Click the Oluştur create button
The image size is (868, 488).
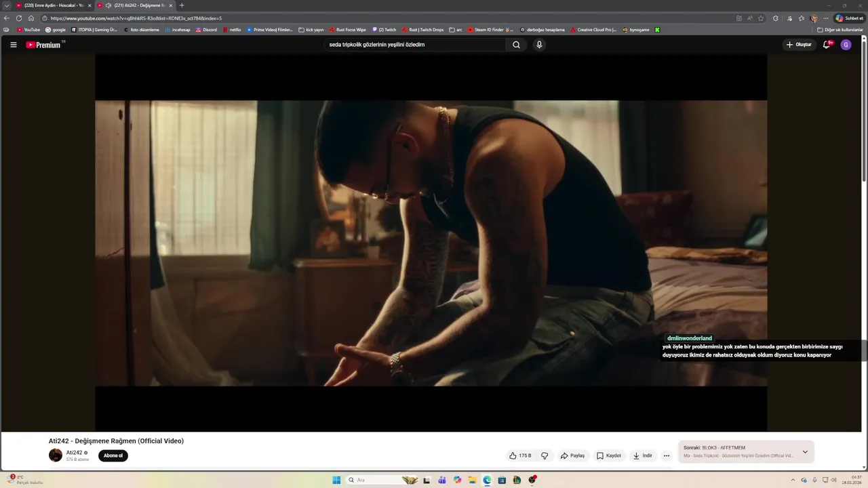pyautogui.click(x=799, y=45)
